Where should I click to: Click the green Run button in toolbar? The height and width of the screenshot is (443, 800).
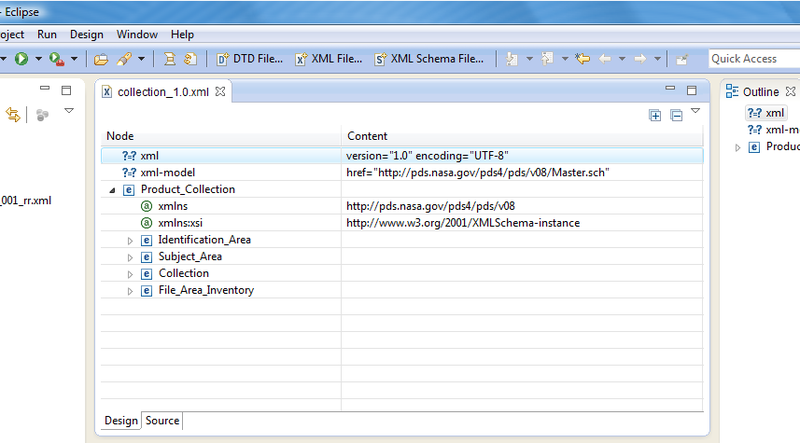click(x=21, y=59)
